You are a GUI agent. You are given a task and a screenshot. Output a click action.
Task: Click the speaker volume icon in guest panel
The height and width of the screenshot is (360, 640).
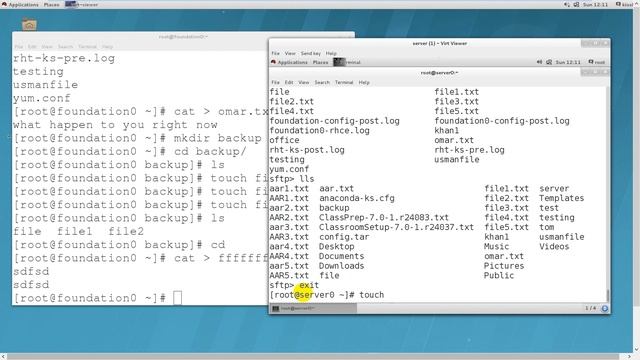click(539, 62)
